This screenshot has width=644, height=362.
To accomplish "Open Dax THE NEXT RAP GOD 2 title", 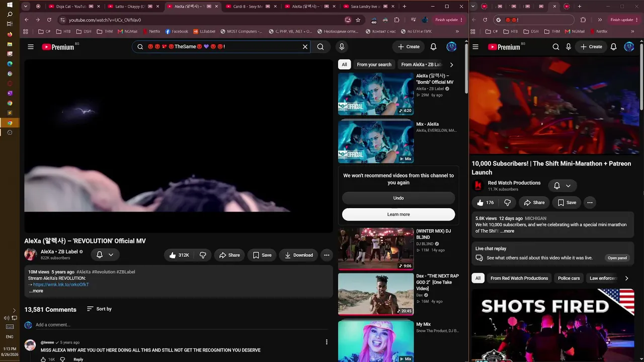I will (x=437, y=282).
